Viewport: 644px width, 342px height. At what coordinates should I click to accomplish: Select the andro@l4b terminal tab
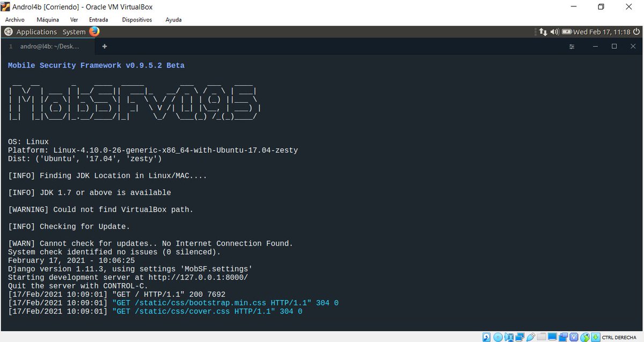(x=49, y=47)
